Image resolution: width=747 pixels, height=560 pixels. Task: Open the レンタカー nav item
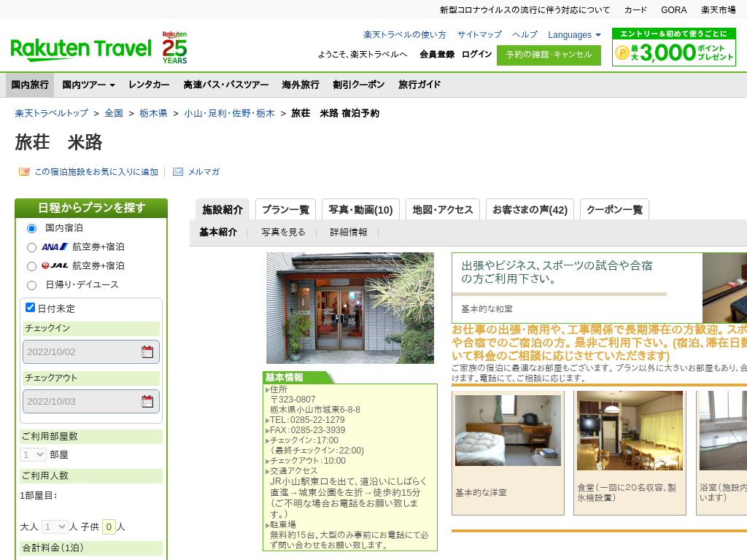click(149, 85)
